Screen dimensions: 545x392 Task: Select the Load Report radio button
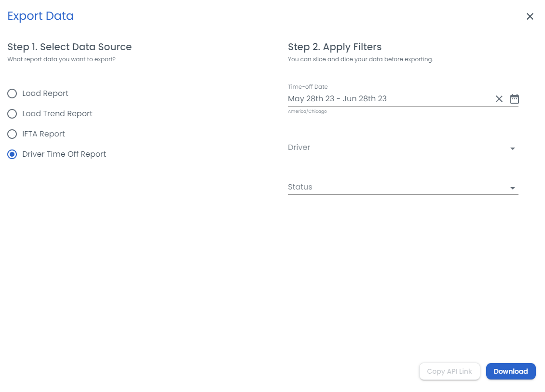tap(12, 94)
